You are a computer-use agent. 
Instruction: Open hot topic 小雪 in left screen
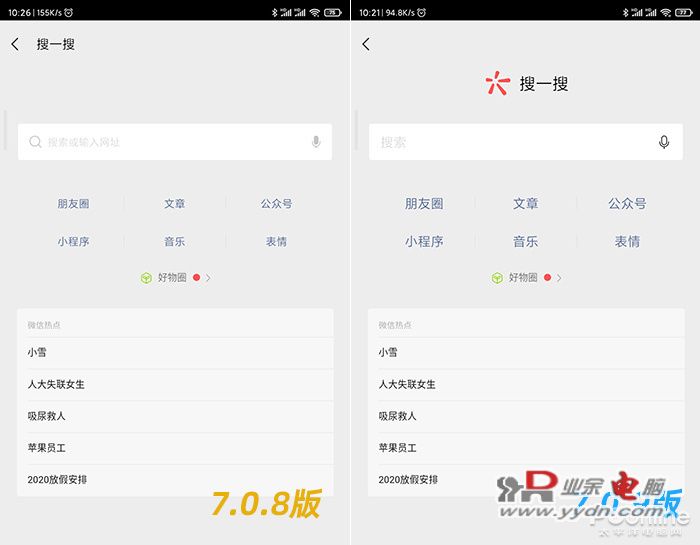tap(175, 353)
